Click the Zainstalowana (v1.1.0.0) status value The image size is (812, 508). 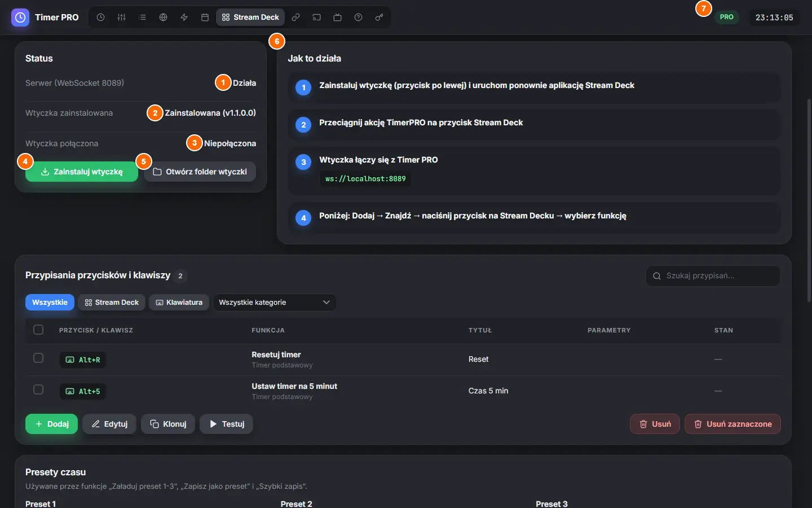pos(210,113)
